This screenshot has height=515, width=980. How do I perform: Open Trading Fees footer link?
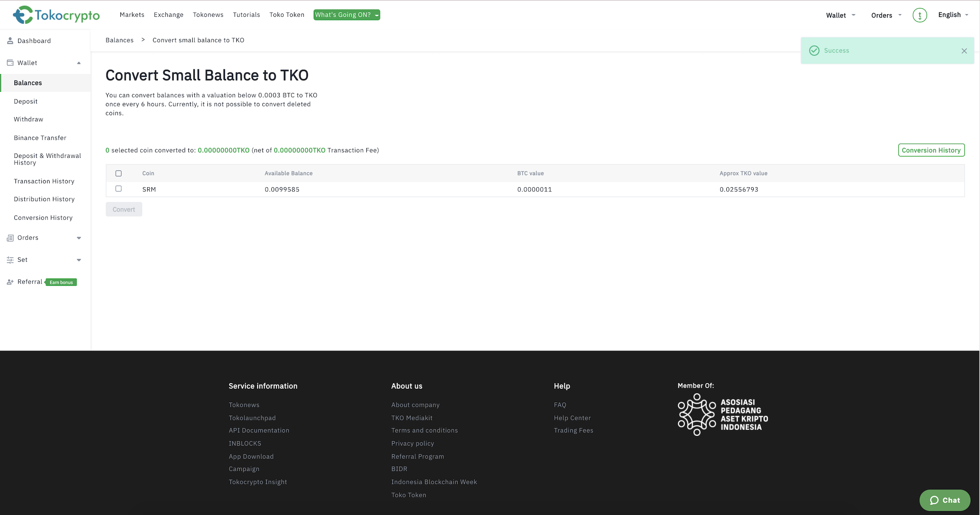574,430
